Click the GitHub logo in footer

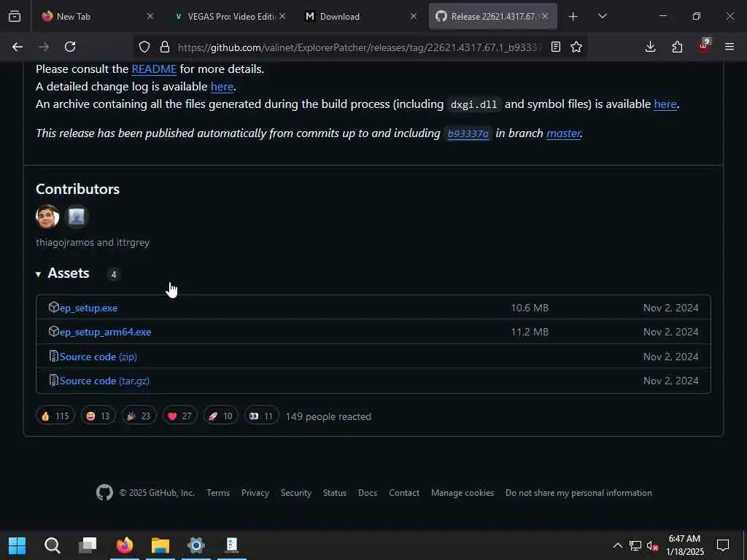[105, 493]
